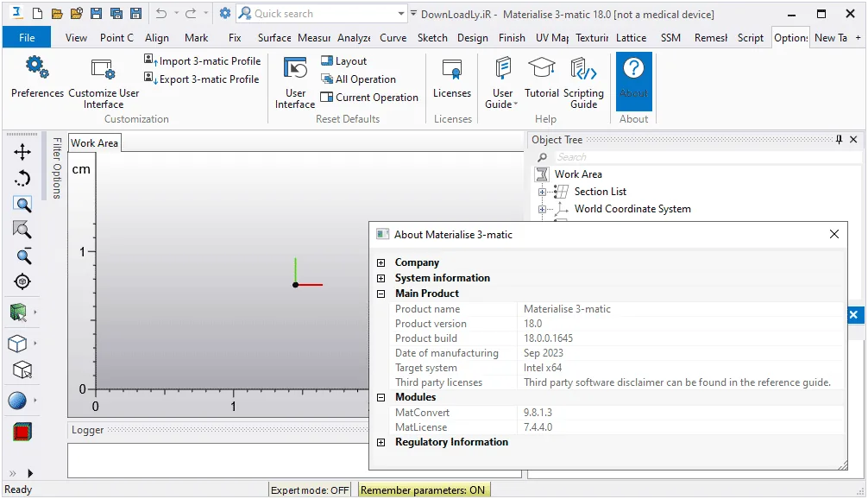Reset User Interface defaults icon
Viewport: 868px width, 499px height.
point(295,69)
